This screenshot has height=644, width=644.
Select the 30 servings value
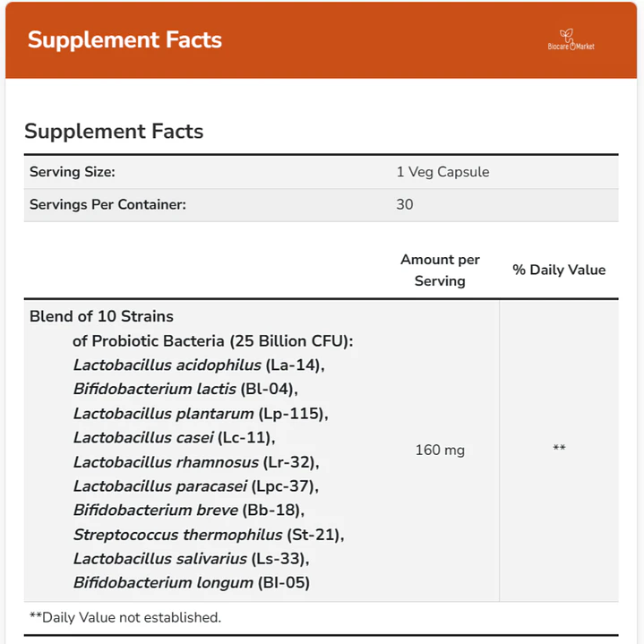(x=405, y=204)
